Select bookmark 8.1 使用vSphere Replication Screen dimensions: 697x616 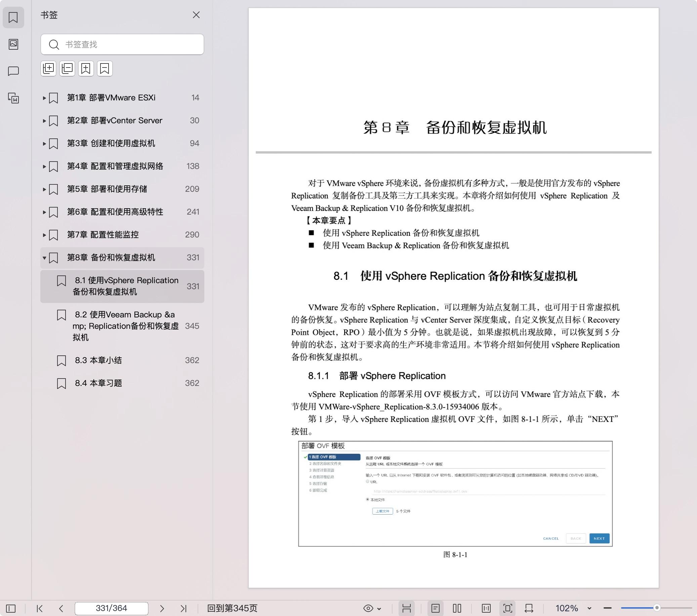122,287
